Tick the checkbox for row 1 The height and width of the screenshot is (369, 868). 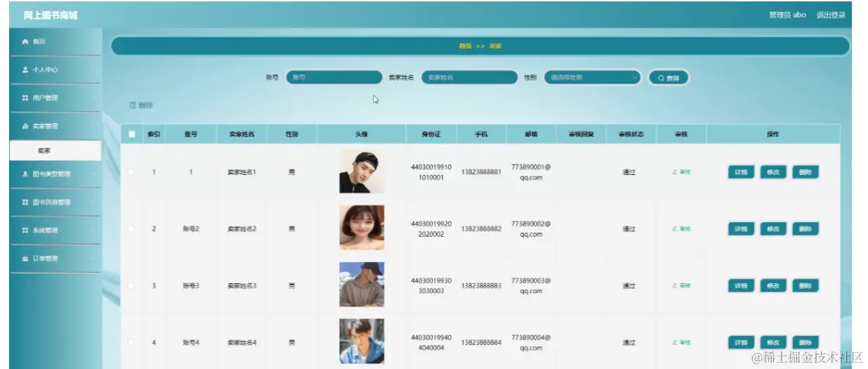131,172
